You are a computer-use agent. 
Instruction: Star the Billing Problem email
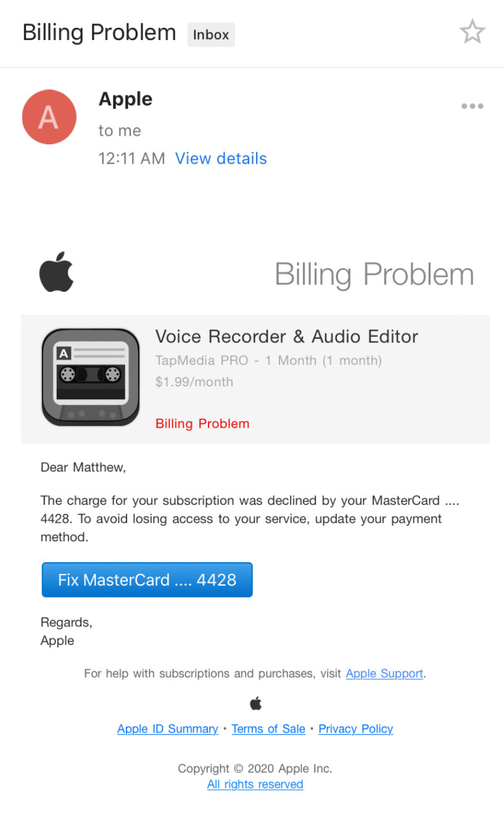472,32
